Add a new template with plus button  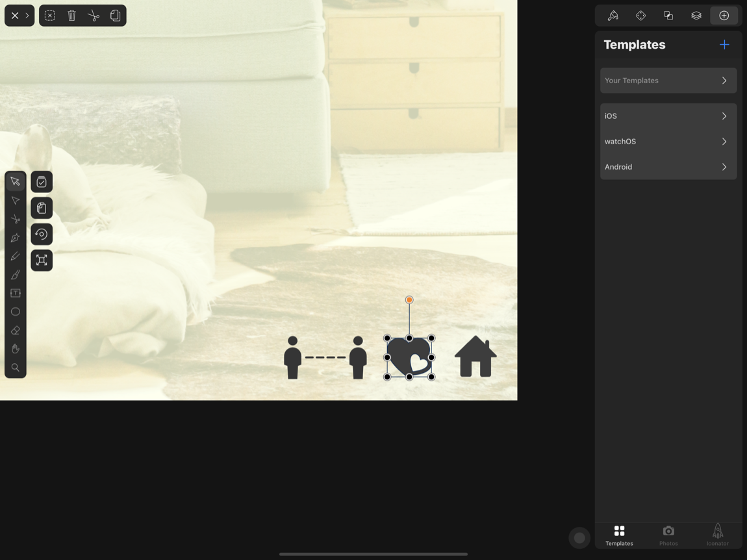pos(724,45)
